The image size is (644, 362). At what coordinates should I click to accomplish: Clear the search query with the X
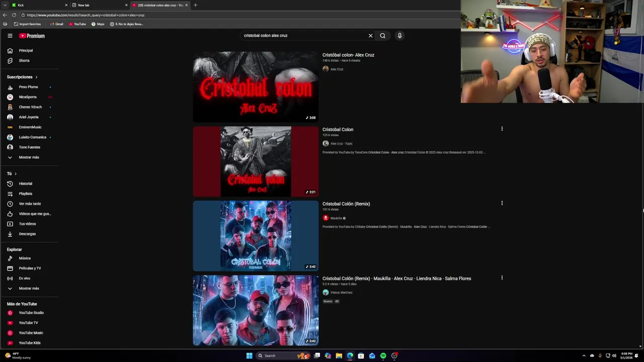click(371, 36)
